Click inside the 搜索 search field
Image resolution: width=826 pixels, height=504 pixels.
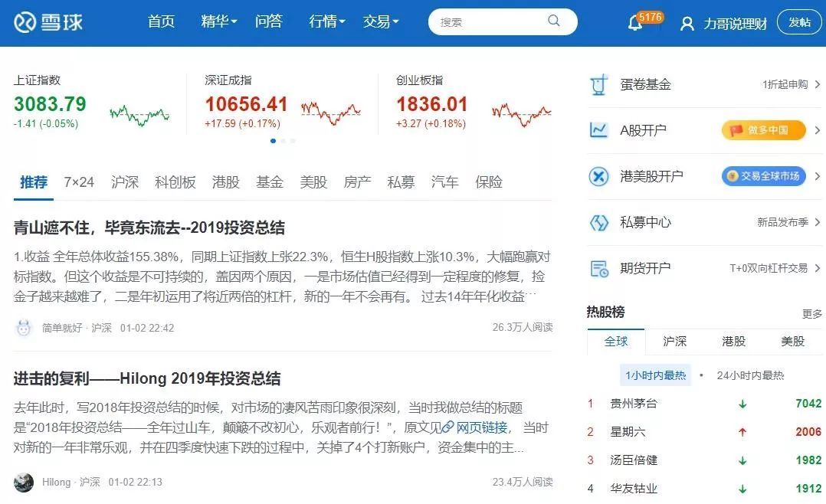(x=490, y=22)
